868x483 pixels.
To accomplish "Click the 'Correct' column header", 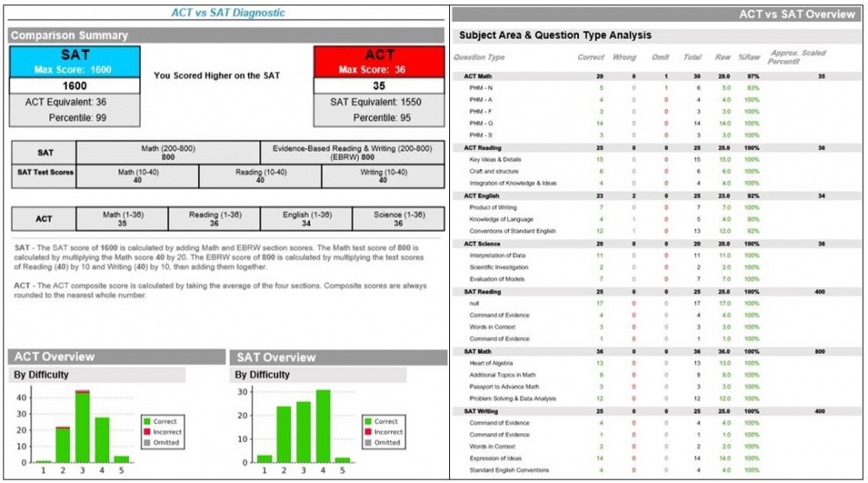I will point(591,57).
